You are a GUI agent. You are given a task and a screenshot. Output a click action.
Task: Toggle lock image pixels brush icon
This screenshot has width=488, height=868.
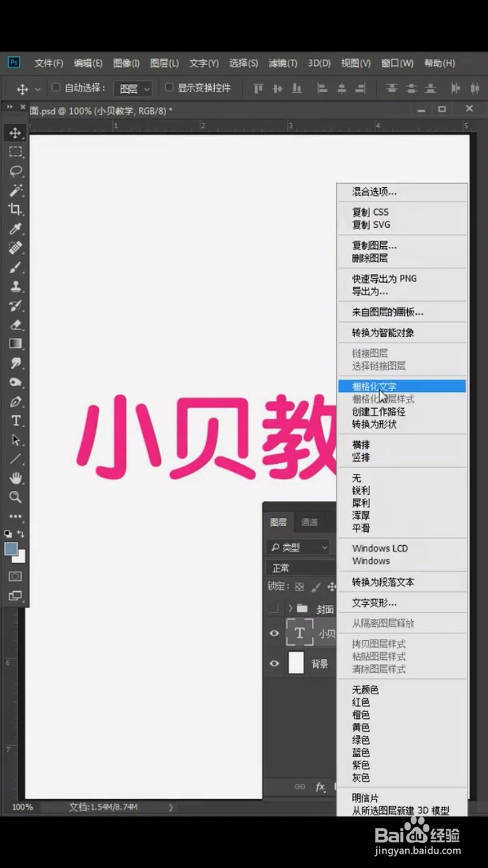316,587
